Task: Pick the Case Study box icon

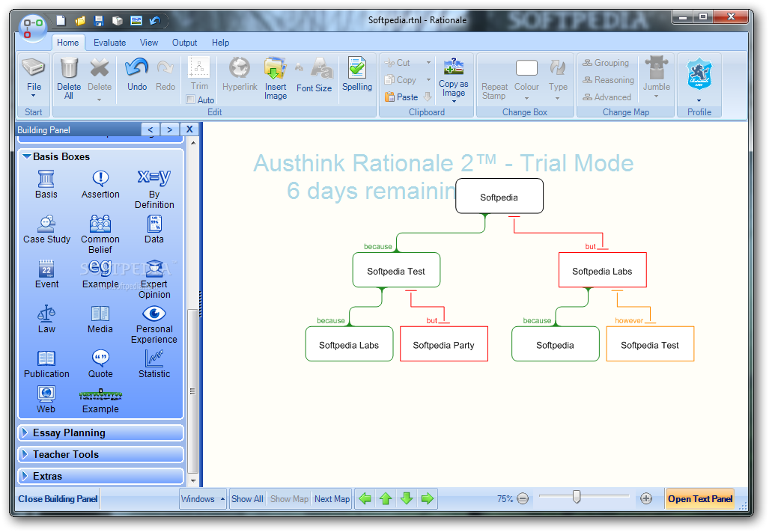Action: click(46, 224)
